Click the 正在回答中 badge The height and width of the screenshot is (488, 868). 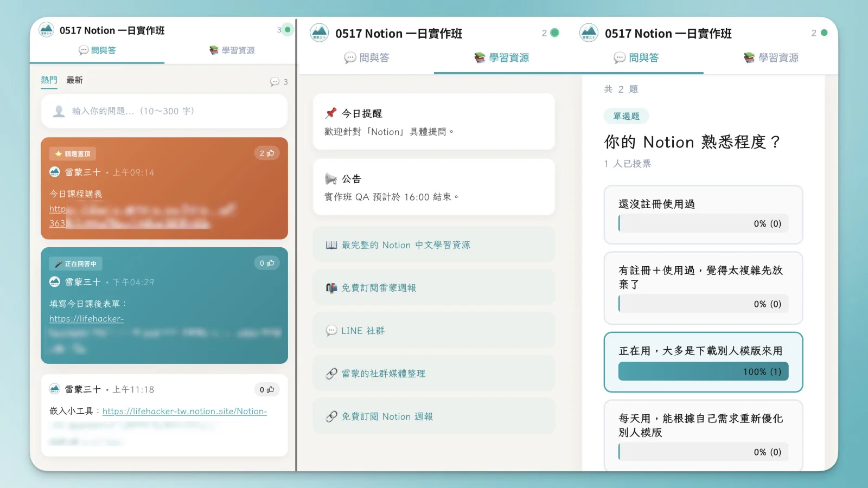(76, 264)
